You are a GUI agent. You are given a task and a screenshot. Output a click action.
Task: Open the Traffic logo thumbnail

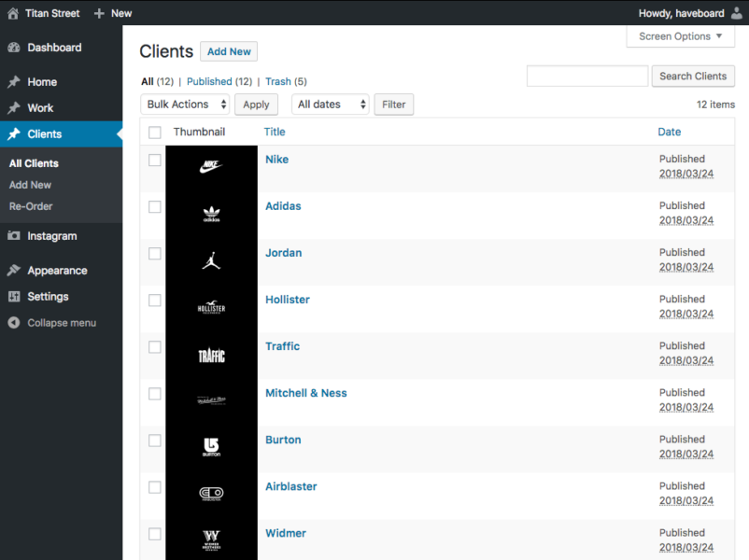(x=211, y=355)
